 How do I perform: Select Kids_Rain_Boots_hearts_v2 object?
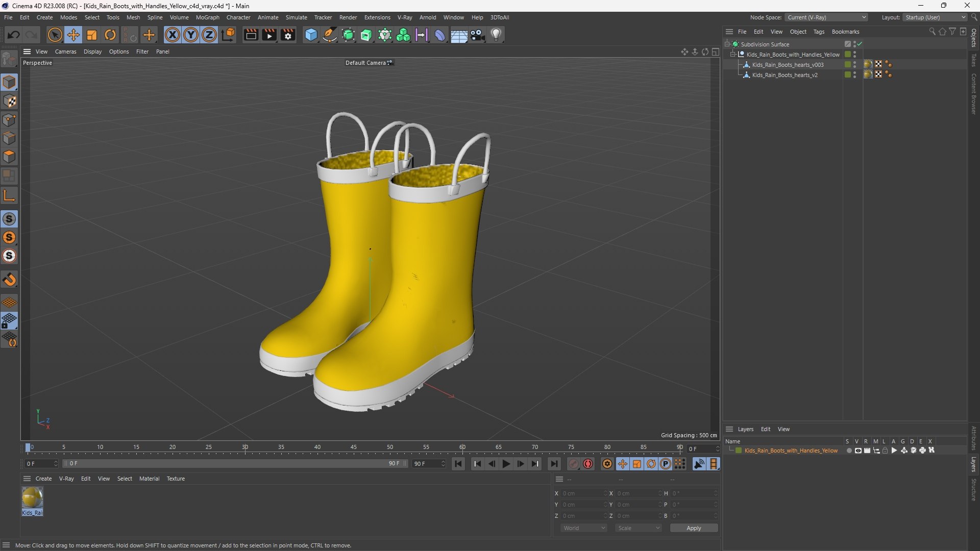[x=785, y=75]
